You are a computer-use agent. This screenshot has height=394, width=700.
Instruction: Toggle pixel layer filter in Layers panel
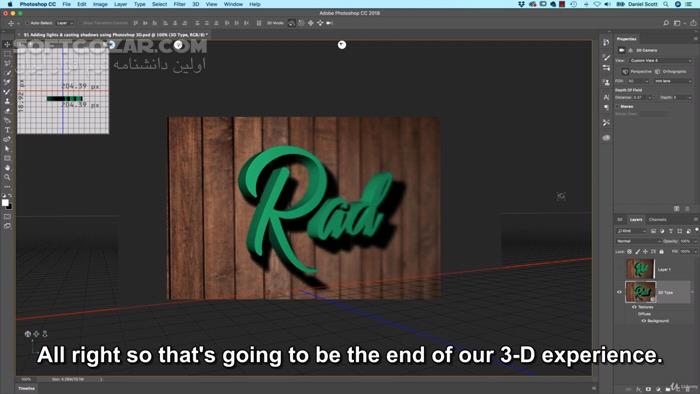click(653, 231)
